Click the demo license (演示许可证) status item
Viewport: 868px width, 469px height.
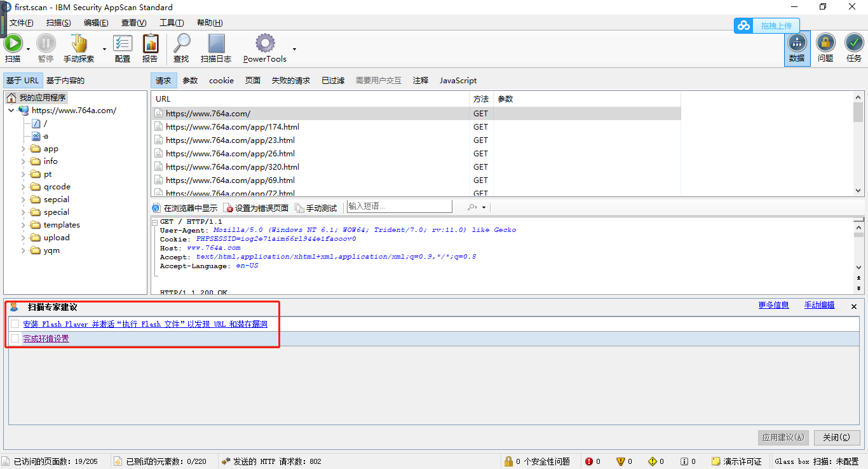pyautogui.click(x=736, y=461)
